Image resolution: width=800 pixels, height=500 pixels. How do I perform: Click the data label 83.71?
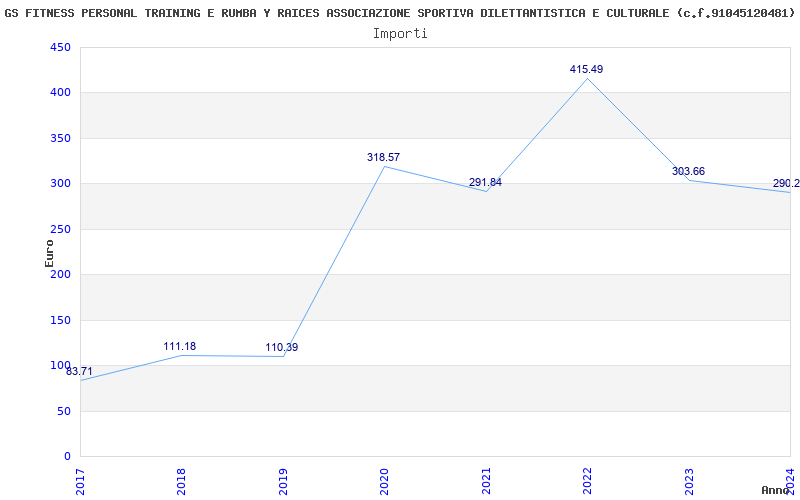(79, 371)
